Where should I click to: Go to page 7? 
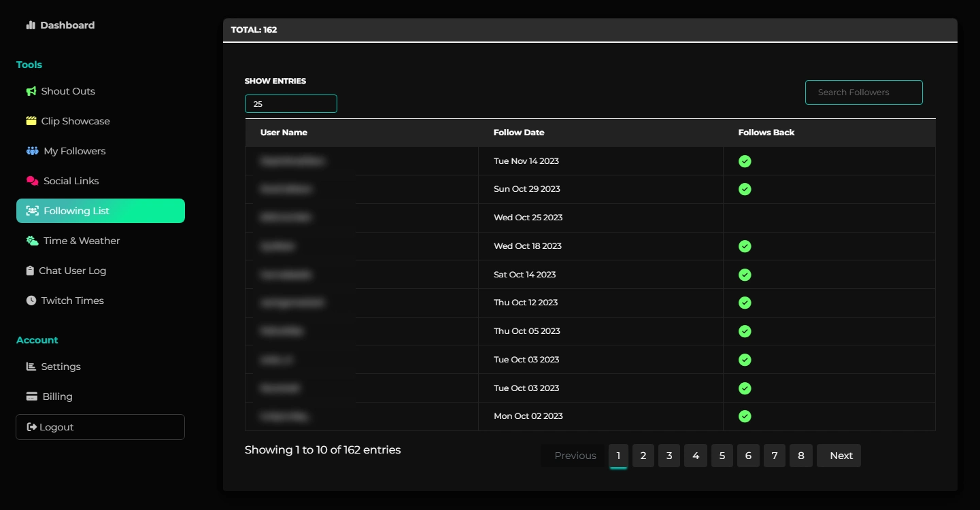775,456
